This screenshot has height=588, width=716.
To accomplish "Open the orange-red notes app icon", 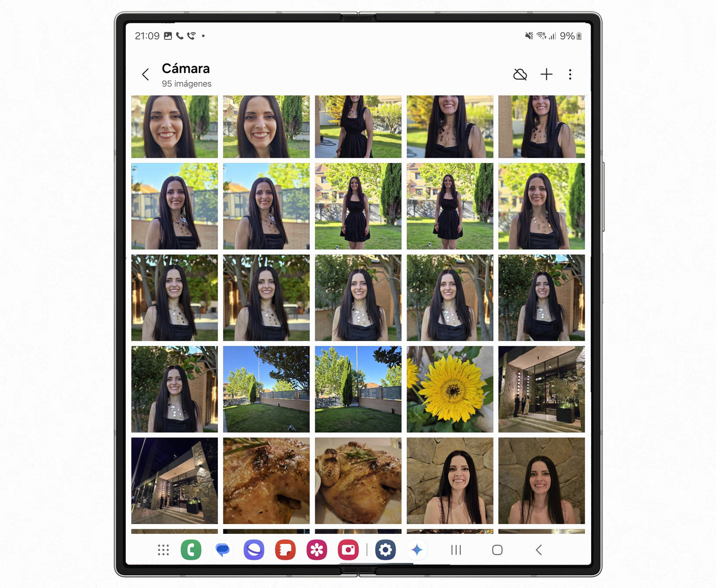I will pyautogui.click(x=285, y=550).
